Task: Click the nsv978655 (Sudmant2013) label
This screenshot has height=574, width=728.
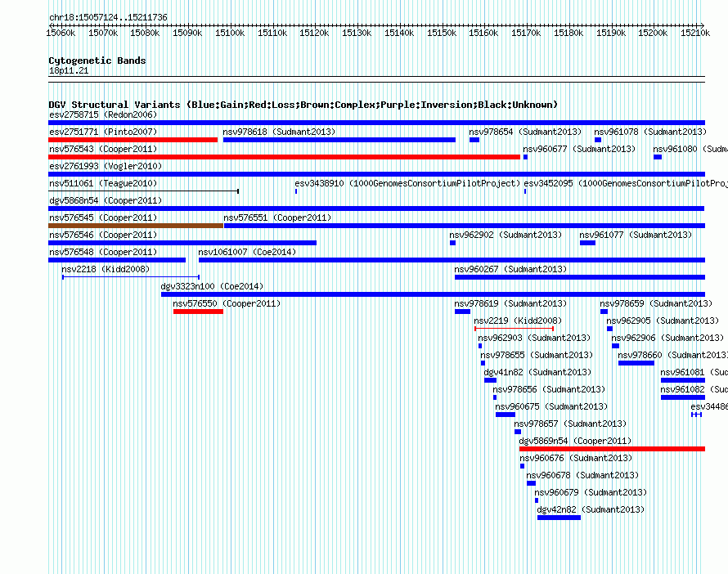Action: tap(537, 355)
